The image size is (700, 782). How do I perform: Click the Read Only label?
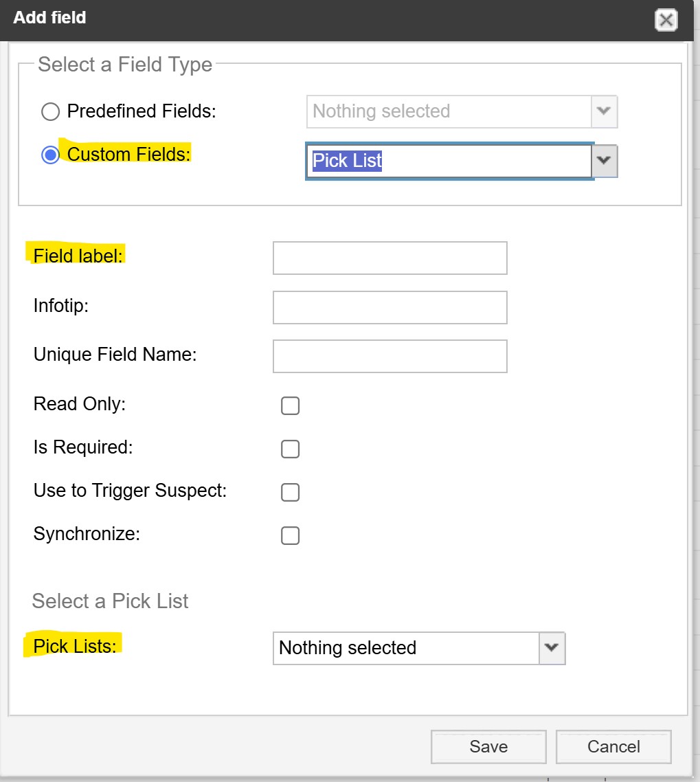[79, 403]
